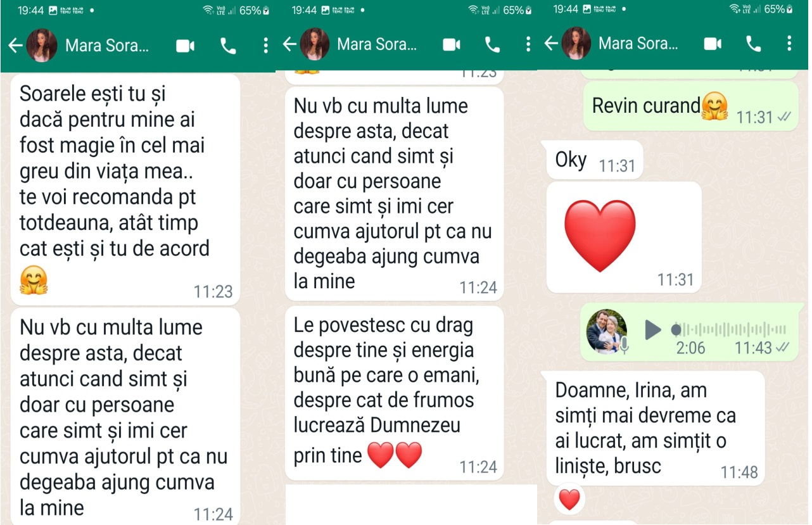Open the three-dot menu in the middle chat
The height and width of the screenshot is (525, 812).
point(528,44)
